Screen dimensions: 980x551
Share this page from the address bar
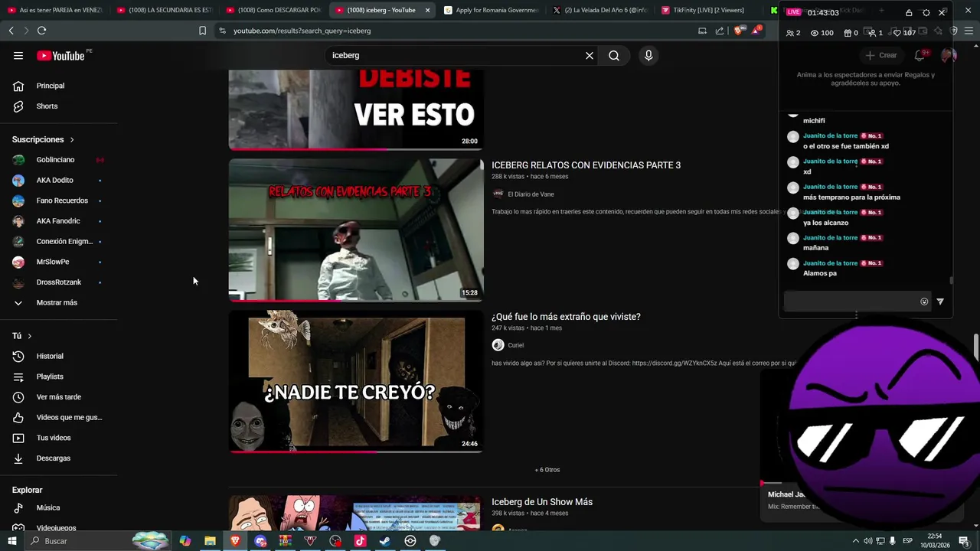[x=720, y=31]
